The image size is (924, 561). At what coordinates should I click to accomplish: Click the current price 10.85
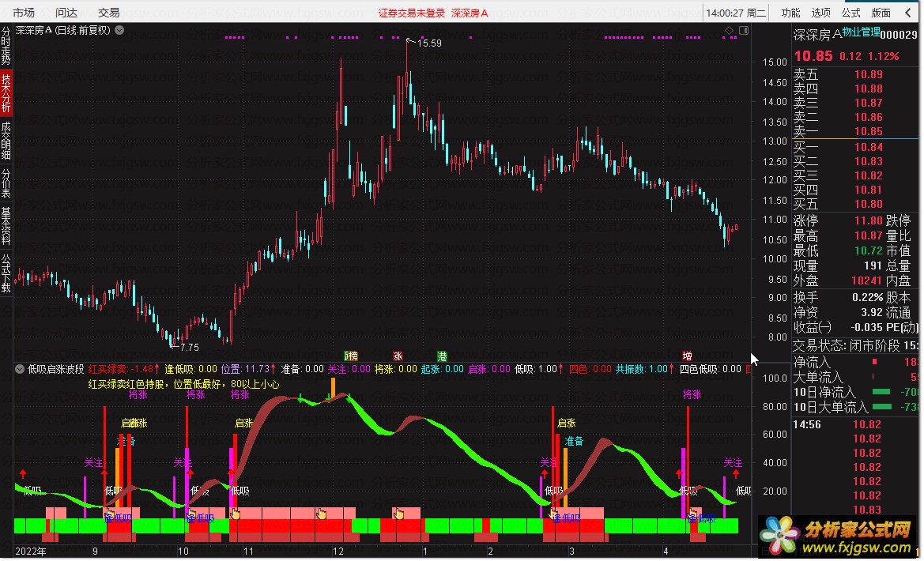pyautogui.click(x=813, y=56)
